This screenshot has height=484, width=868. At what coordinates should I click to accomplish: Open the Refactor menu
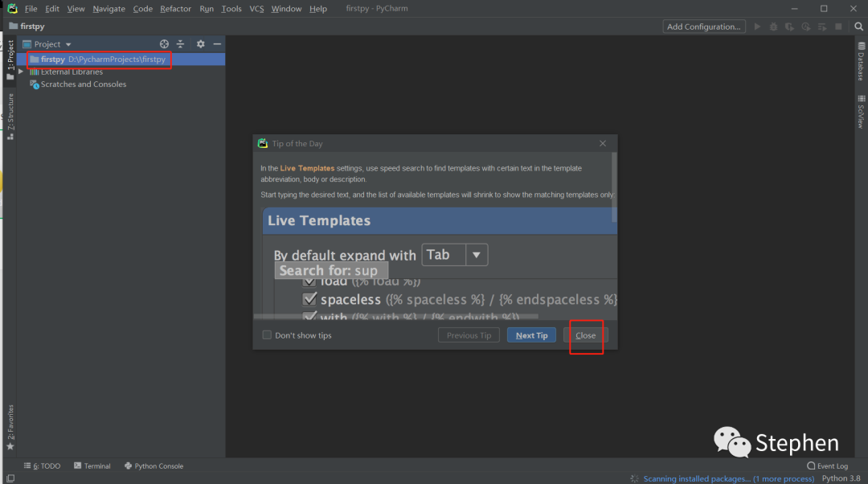coord(175,8)
